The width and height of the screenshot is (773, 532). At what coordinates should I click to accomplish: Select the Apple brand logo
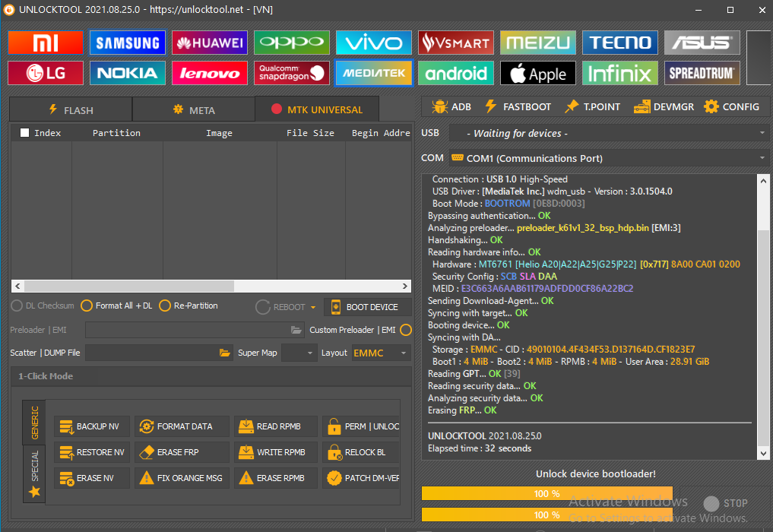538,73
